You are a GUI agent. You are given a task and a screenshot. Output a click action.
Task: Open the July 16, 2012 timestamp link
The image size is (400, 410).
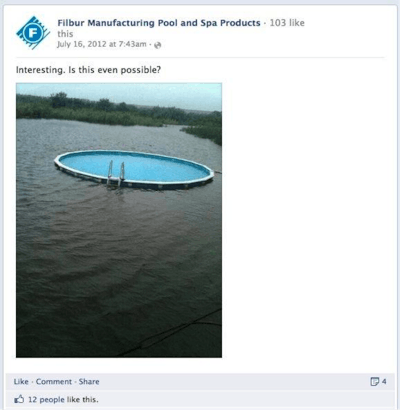[x=102, y=44]
